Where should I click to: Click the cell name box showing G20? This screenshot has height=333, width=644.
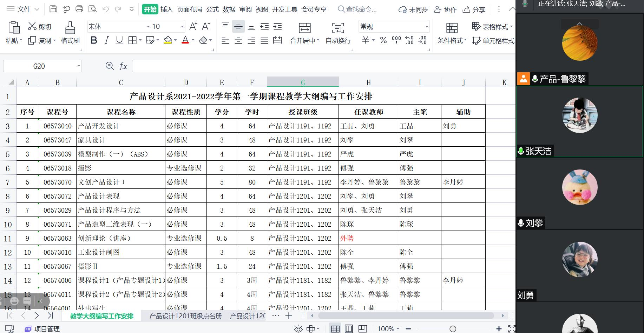click(39, 66)
